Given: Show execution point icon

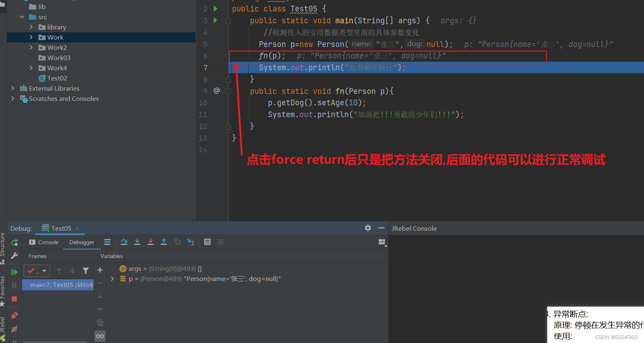Looking at the screenshot, I should pos(107,242).
